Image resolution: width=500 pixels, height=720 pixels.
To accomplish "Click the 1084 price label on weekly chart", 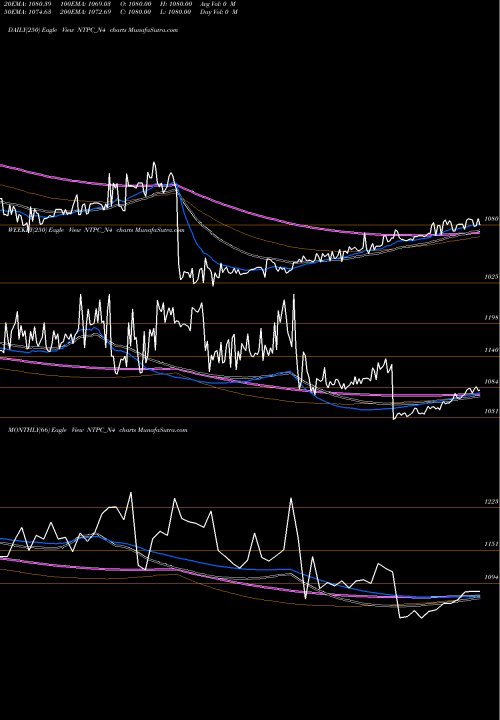I will [491, 382].
